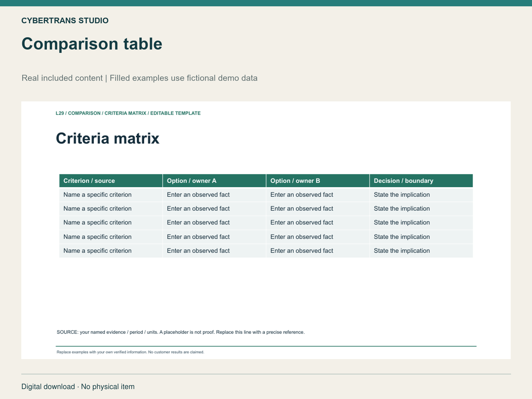Click the 'Real included content' subtitle line
Image resolution: width=532 pixels, height=399 pixels.
(139, 78)
